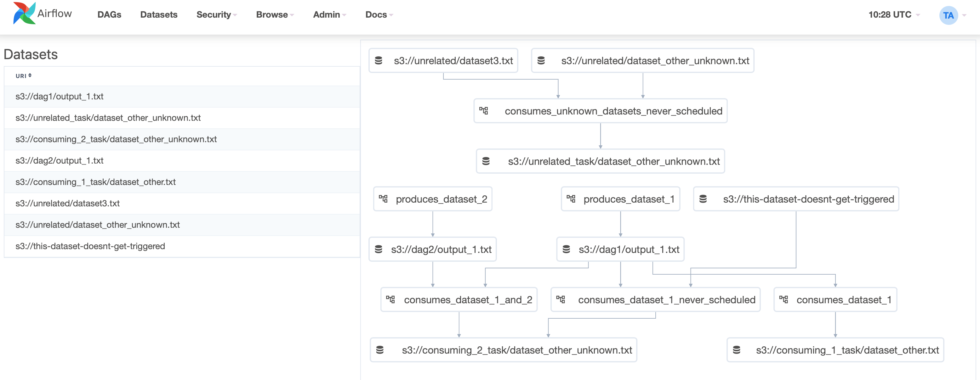Select the DAGs menu item
980x380 pixels.
[x=109, y=14]
